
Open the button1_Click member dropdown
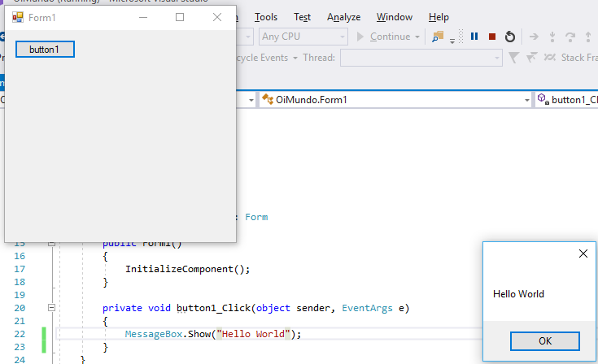(566, 100)
